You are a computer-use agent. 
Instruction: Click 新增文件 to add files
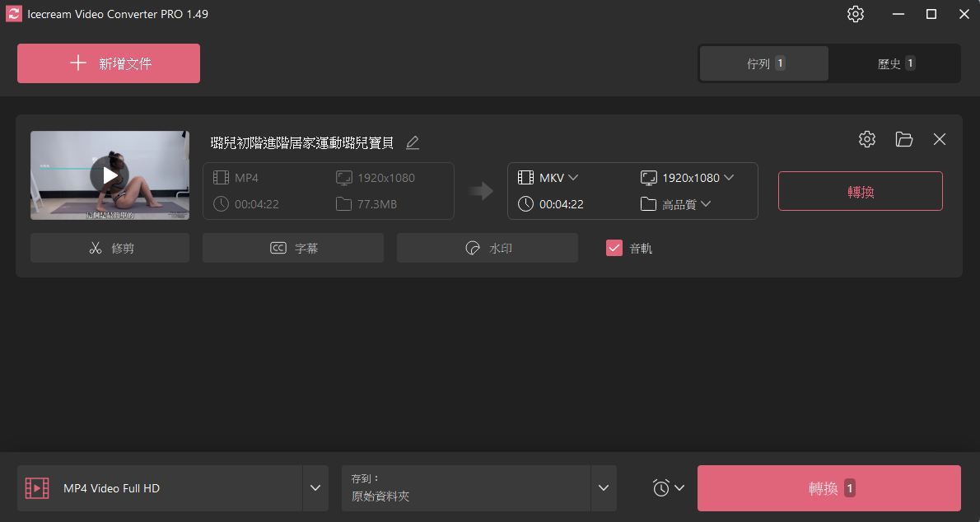click(x=108, y=63)
